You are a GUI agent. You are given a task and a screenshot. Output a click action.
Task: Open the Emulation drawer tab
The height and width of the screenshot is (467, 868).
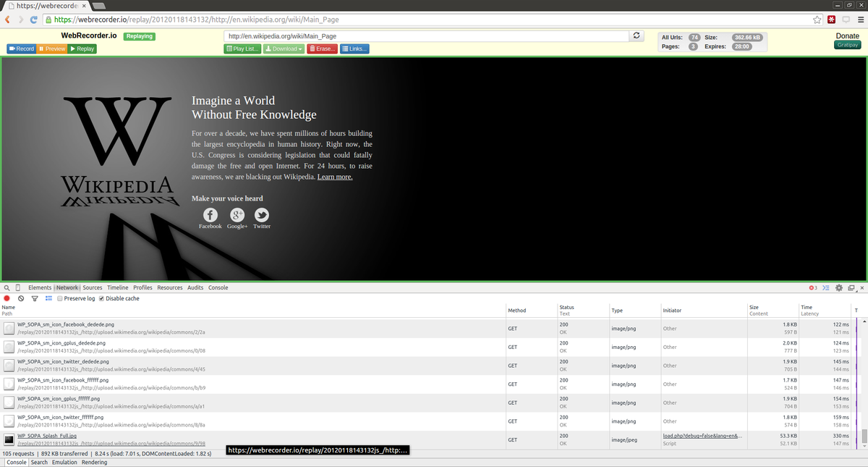pos(64,462)
